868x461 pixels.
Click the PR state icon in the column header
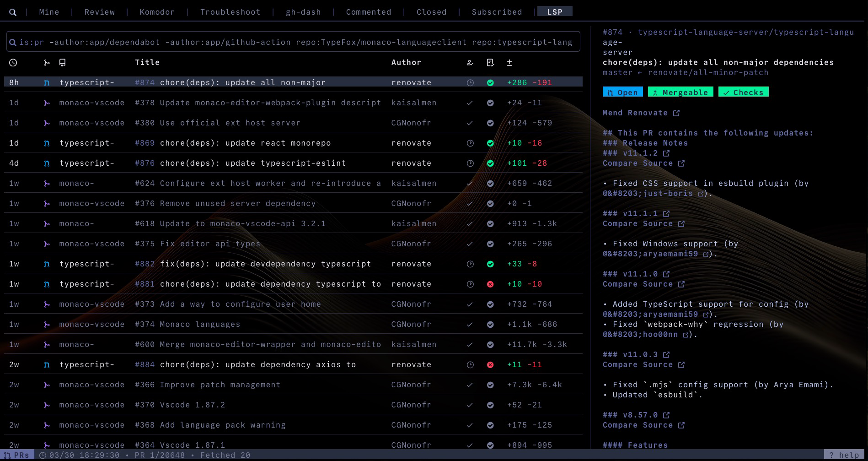(x=47, y=63)
